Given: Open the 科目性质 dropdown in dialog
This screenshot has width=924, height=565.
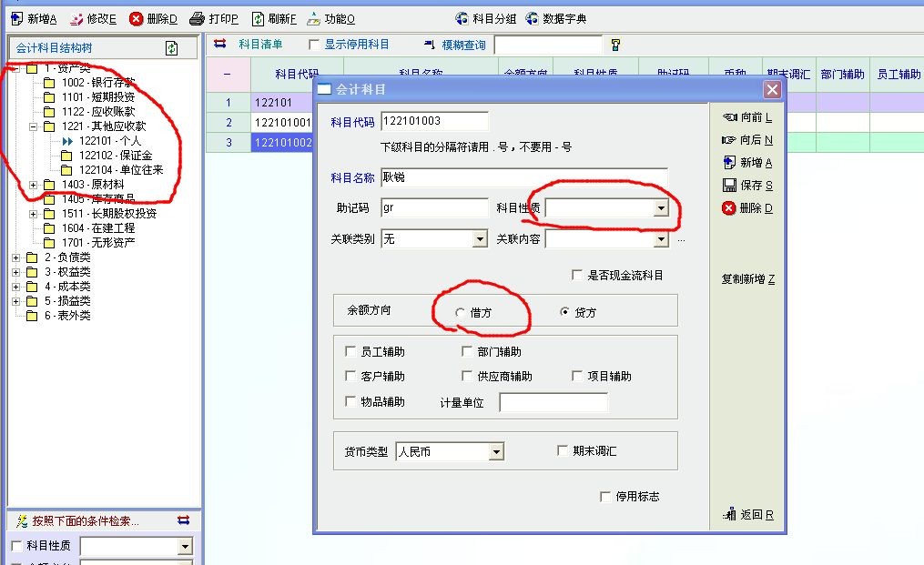Looking at the screenshot, I should (661, 208).
